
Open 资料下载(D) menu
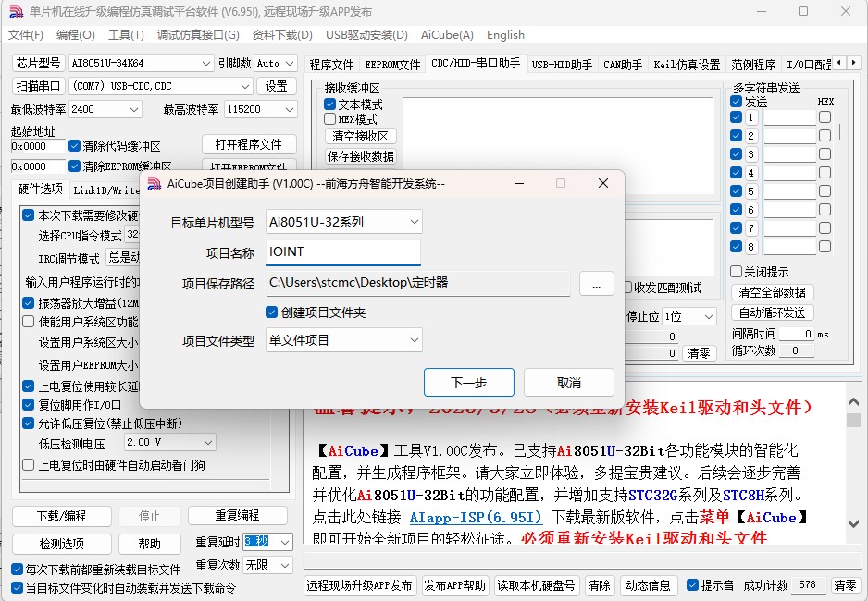pos(282,35)
